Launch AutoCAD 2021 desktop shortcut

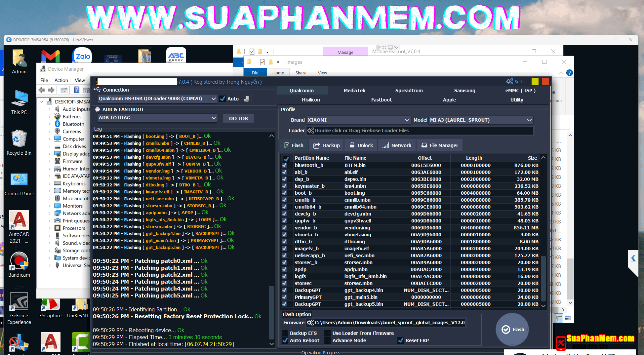pos(19,227)
